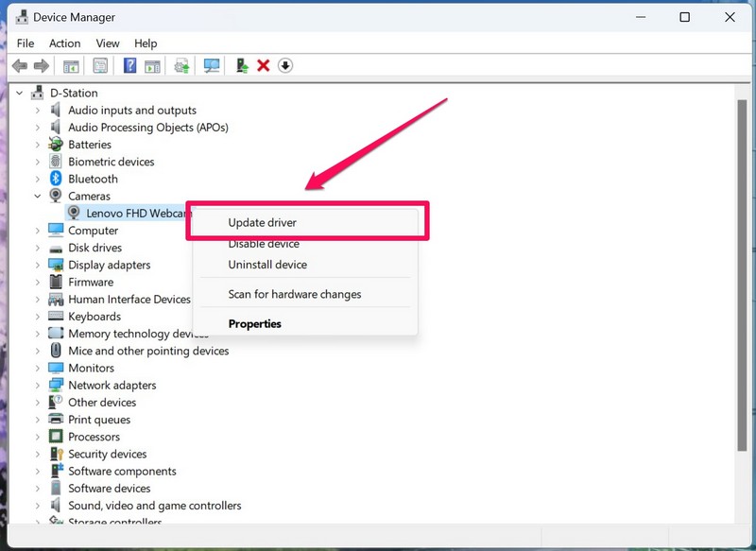Viewport: 756px width, 551px height.
Task: Click the red X Uninstall device icon
Action: 264,65
